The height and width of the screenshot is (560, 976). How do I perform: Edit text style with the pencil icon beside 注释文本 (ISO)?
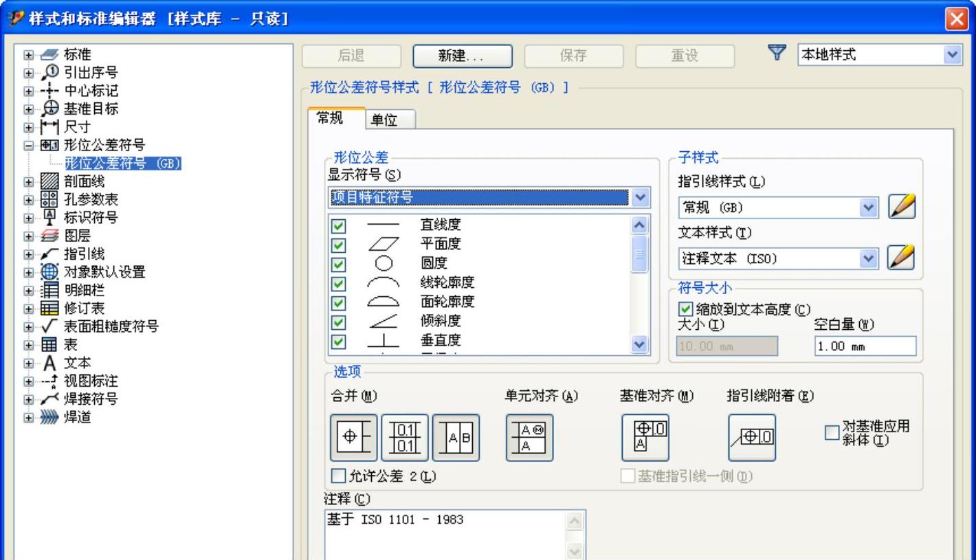click(902, 258)
